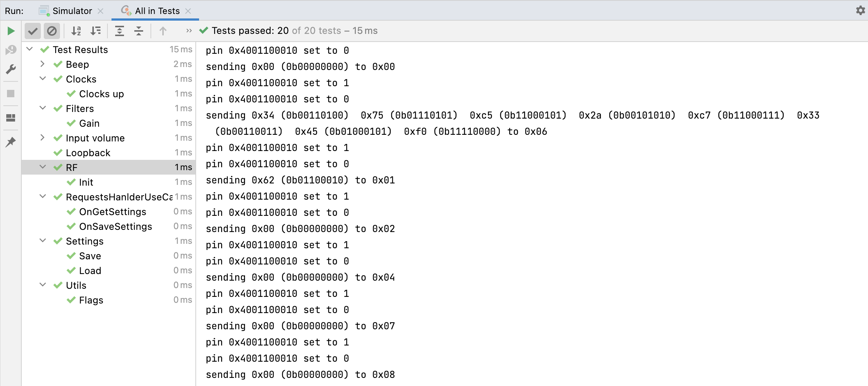Expand the Input volume test group
Image resolution: width=868 pixels, height=386 pixels.
coord(43,138)
